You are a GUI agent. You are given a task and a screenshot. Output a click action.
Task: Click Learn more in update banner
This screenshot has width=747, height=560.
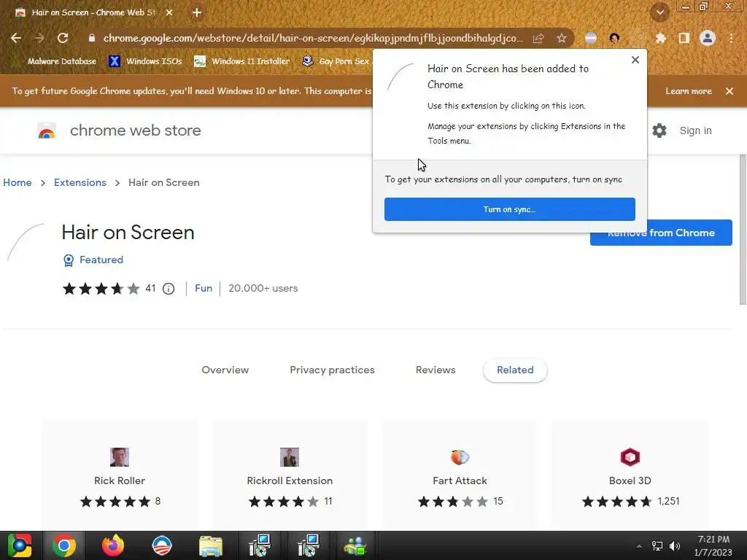click(x=689, y=91)
